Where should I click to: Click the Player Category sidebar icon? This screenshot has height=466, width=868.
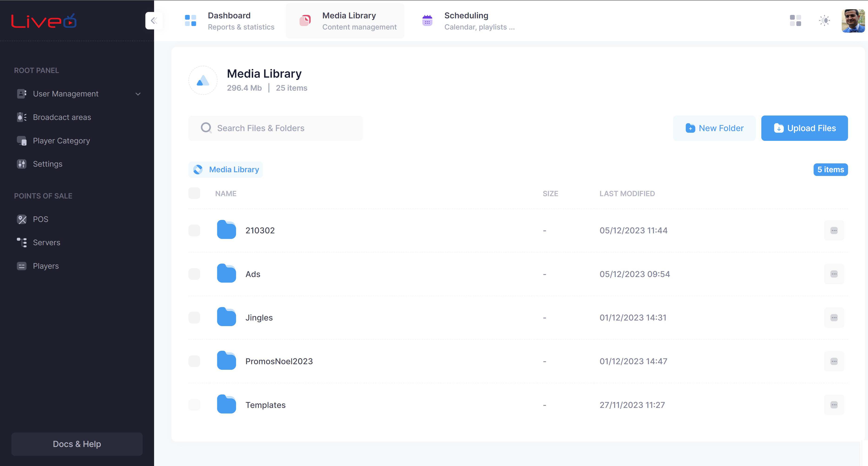22,141
